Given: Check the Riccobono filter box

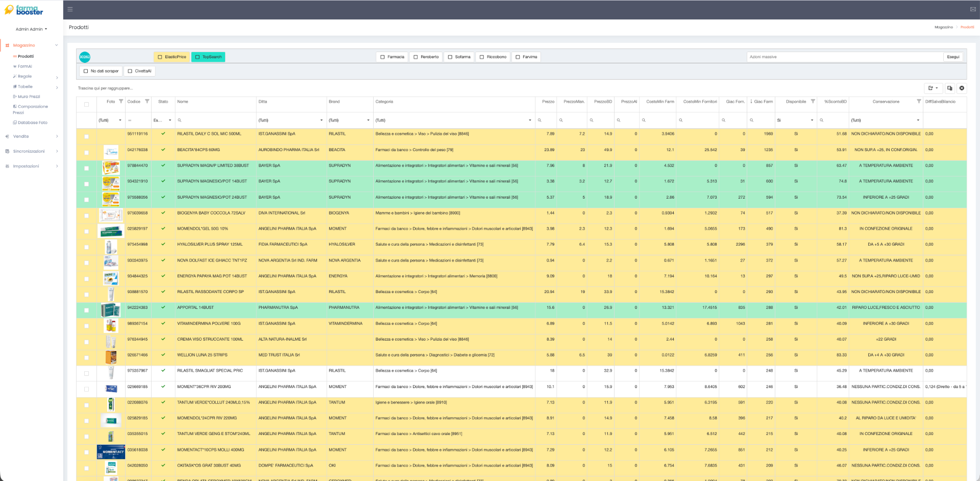Looking at the screenshot, I should pyautogui.click(x=482, y=57).
